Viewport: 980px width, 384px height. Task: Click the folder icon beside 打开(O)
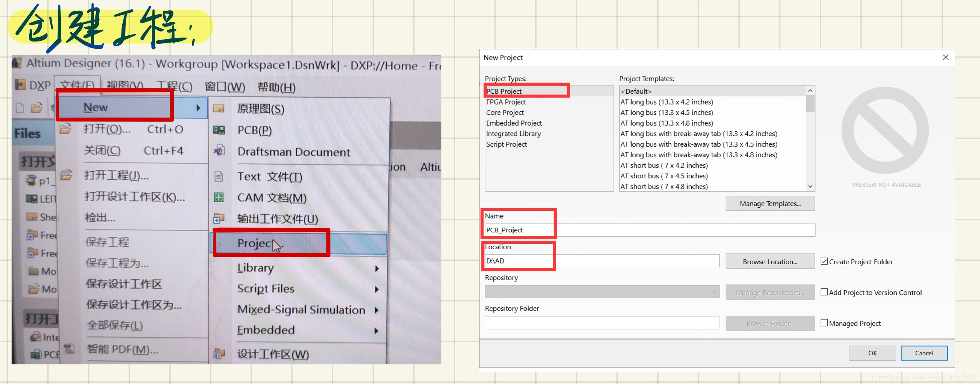click(66, 129)
